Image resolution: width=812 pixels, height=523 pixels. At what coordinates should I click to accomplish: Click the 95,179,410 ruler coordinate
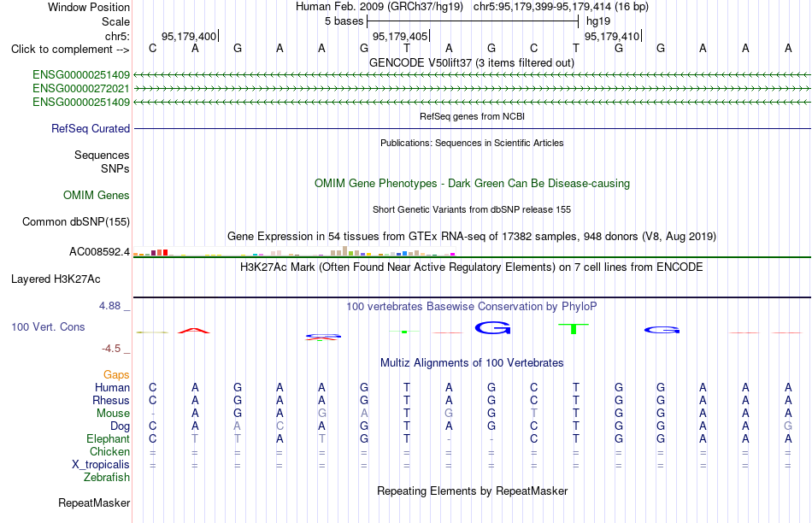[612, 36]
